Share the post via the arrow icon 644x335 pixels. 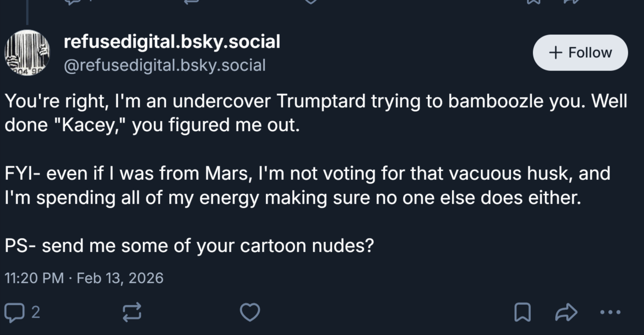566,313
